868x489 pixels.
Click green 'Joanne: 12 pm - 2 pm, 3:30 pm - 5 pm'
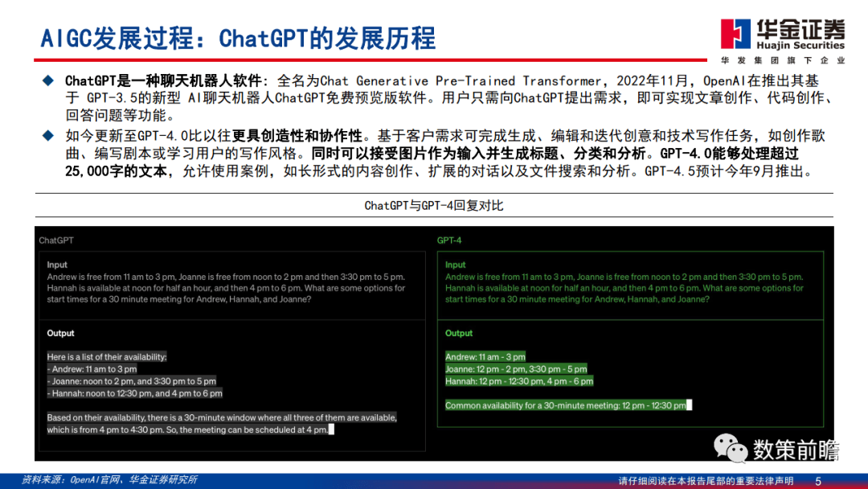coord(516,369)
